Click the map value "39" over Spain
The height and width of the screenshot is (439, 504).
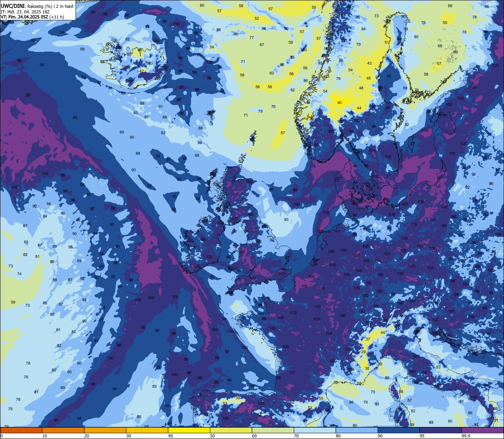[238, 398]
